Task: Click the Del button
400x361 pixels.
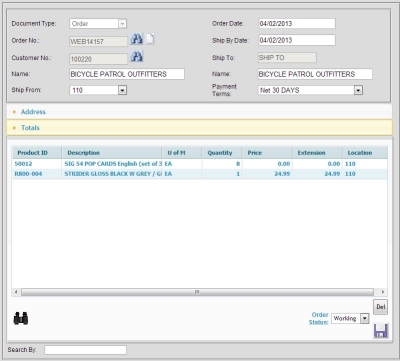Action: click(381, 307)
